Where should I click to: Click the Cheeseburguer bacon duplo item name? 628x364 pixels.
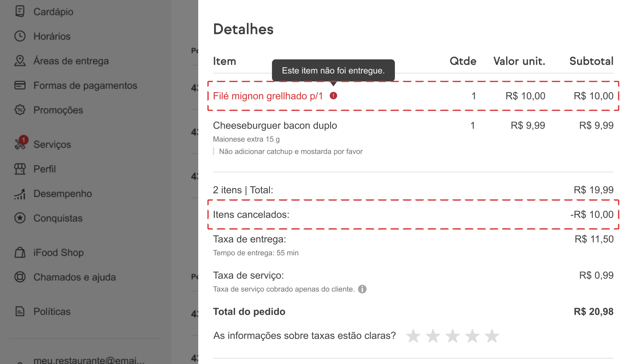tap(275, 125)
